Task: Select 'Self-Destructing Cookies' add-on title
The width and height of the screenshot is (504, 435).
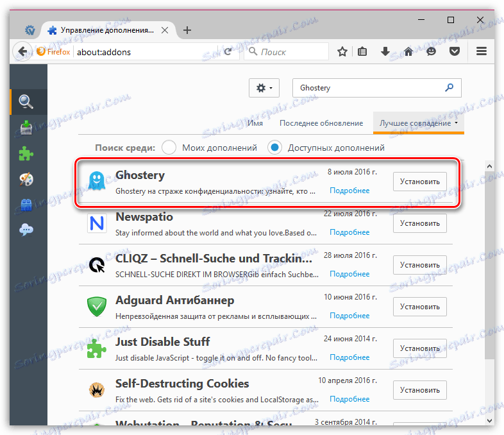Action: coord(182,384)
